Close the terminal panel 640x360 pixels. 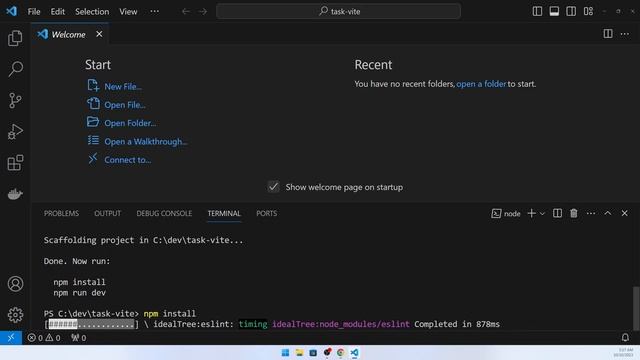pyautogui.click(x=624, y=213)
